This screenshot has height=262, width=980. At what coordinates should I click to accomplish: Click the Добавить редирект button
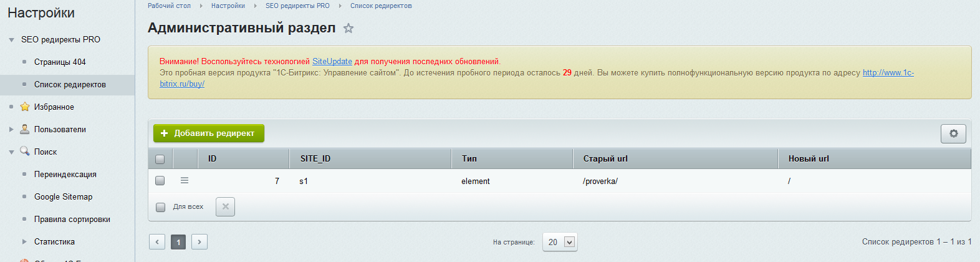[209, 133]
